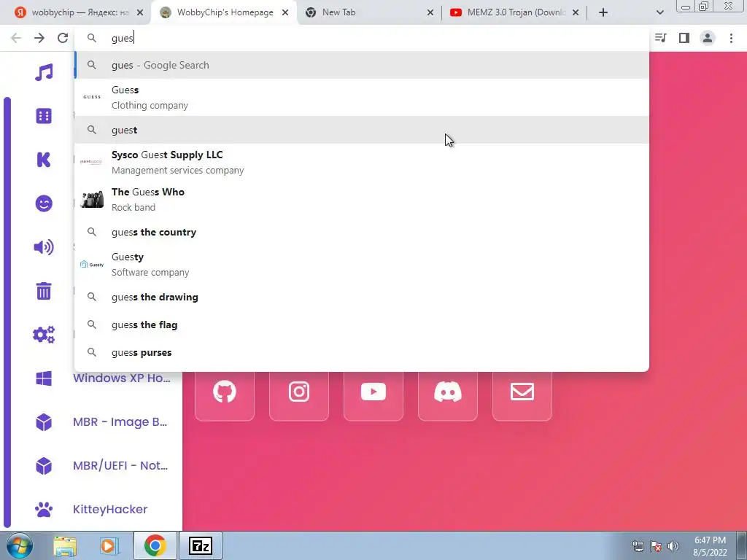Select 'guess the country' suggestion
Viewport: 747px width, 560px height.
362,232
